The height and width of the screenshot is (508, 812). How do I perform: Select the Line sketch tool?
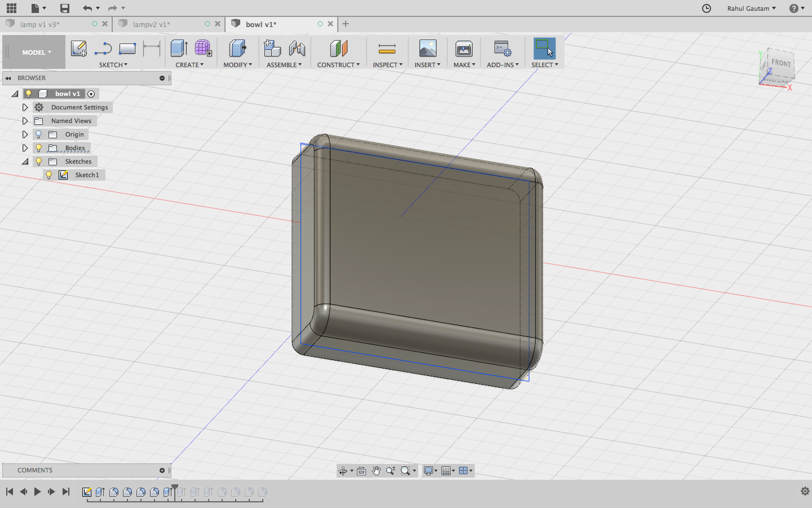103,49
